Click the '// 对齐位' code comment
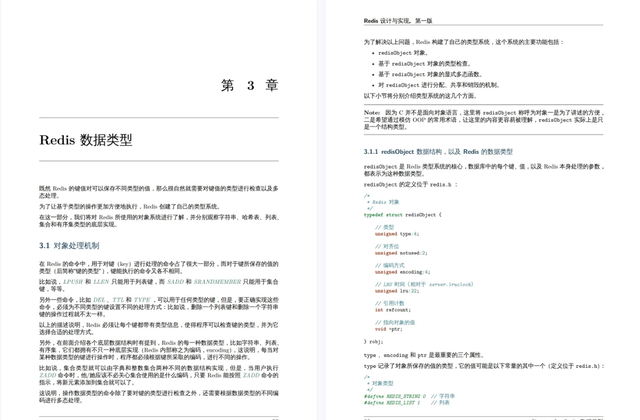Viewport: 640px width, 420px height. click(x=387, y=247)
